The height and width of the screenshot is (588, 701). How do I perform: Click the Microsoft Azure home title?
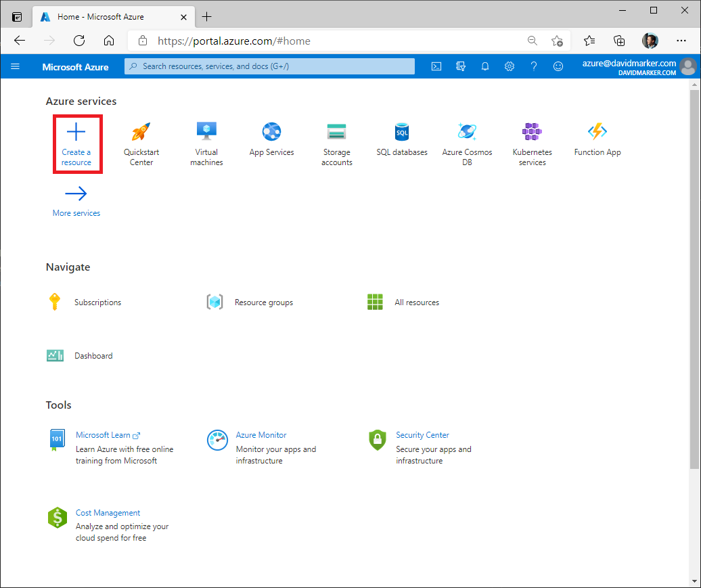click(75, 66)
